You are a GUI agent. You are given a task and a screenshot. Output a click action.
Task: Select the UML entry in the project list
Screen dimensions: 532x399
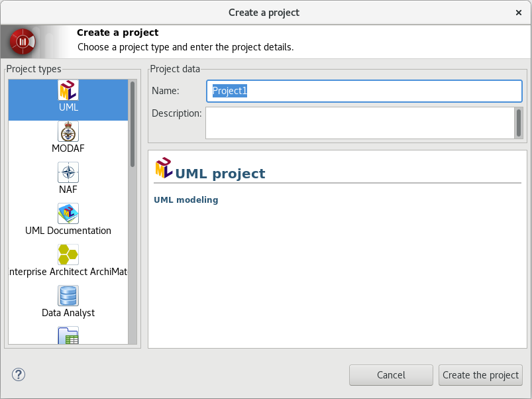(x=68, y=98)
